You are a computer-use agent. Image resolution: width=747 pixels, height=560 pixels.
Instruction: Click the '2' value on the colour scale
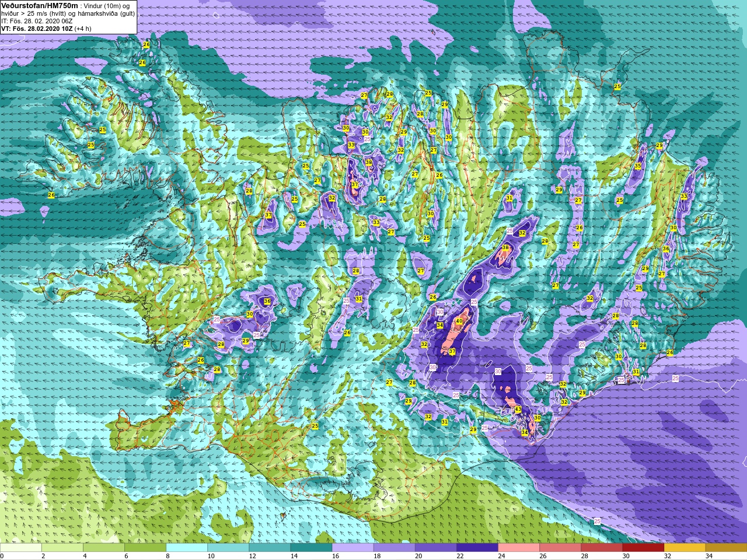click(x=43, y=556)
